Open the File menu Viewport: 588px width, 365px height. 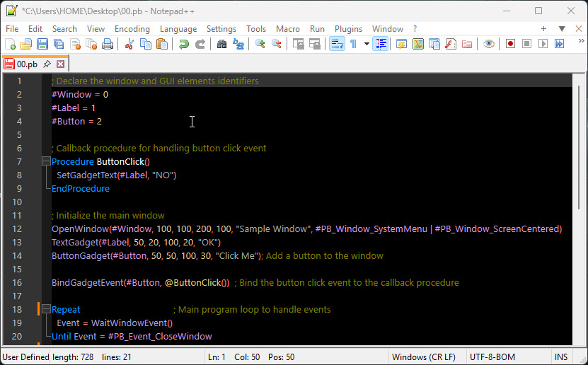coord(12,29)
